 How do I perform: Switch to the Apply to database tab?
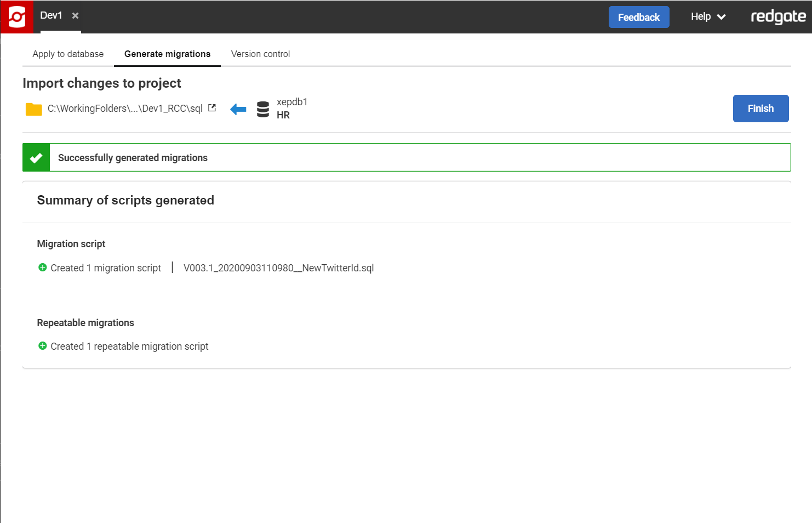point(68,54)
